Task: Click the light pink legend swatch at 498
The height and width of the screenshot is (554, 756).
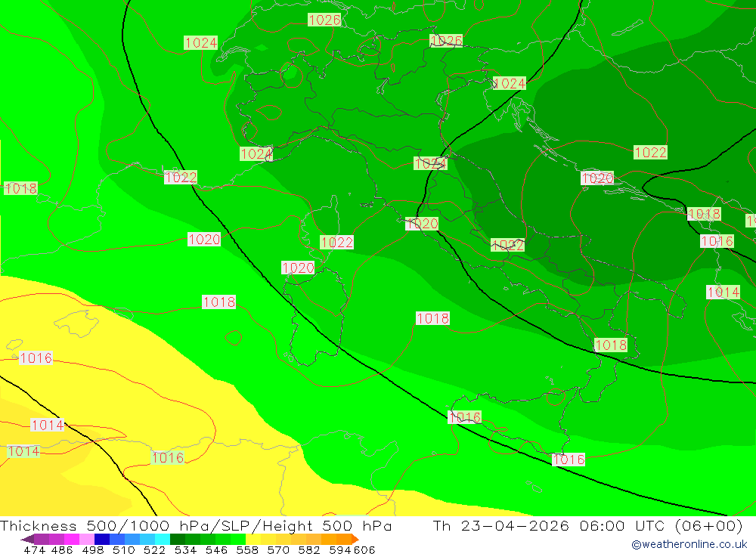Action: click(87, 539)
